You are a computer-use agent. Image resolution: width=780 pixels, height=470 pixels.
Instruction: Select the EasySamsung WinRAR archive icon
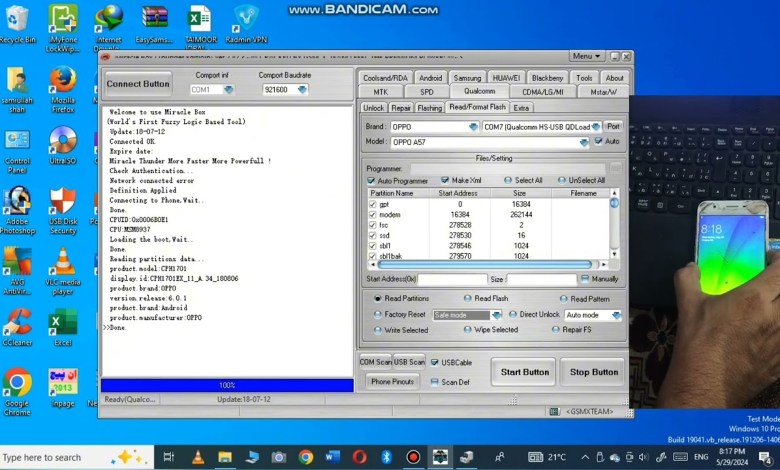click(154, 24)
